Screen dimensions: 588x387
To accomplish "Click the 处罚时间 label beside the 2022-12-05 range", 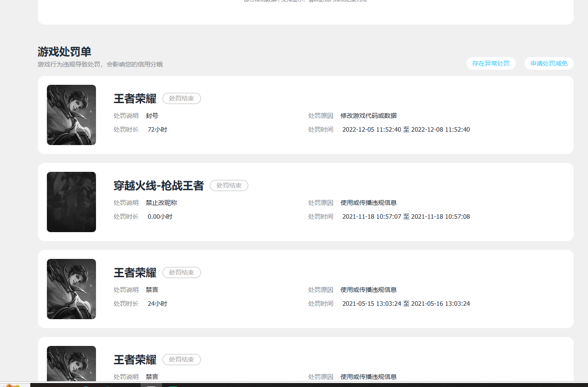I will point(321,129).
